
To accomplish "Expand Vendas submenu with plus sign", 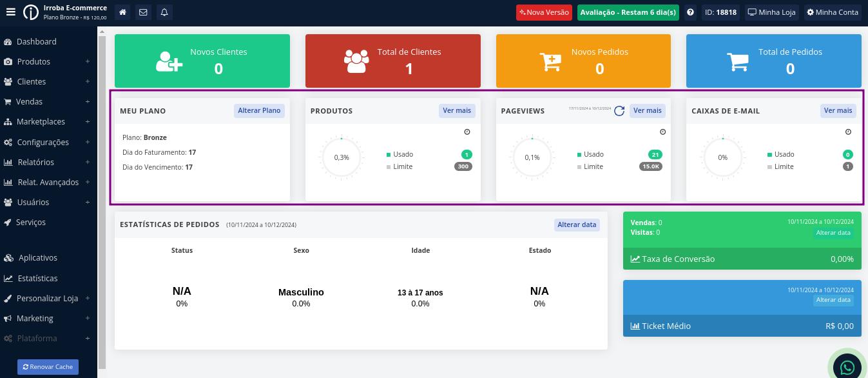I will point(88,102).
